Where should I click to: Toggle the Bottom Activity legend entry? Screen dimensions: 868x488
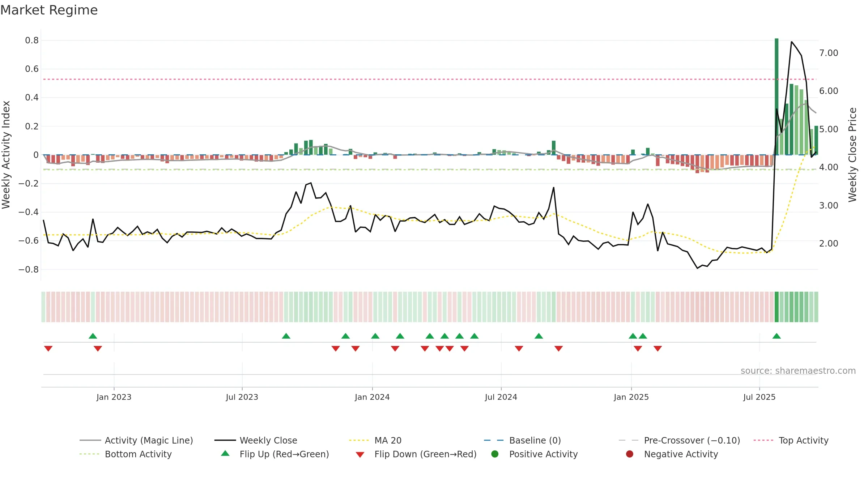click(125, 454)
